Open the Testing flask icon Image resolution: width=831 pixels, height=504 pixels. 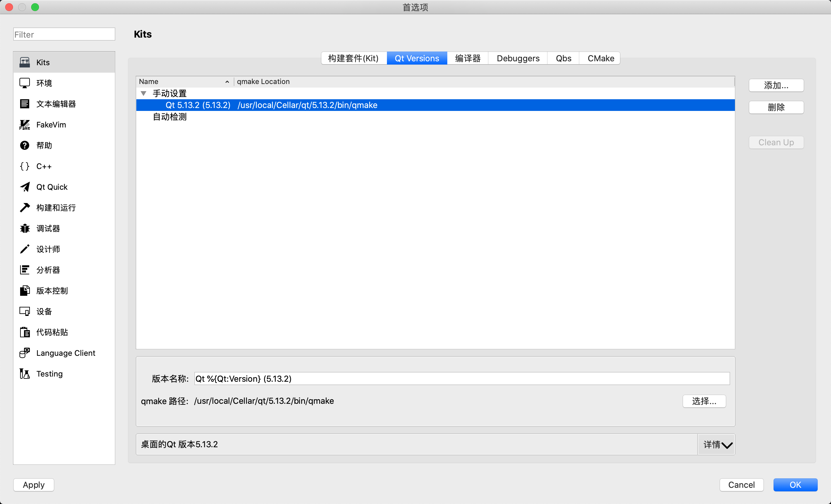[25, 374]
